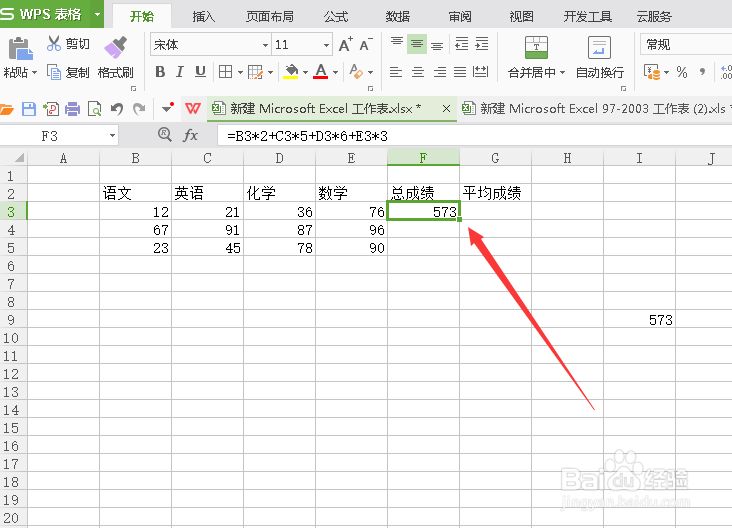
Task: Click the Copy (复制) icon
Action: pyautogui.click(x=54, y=72)
